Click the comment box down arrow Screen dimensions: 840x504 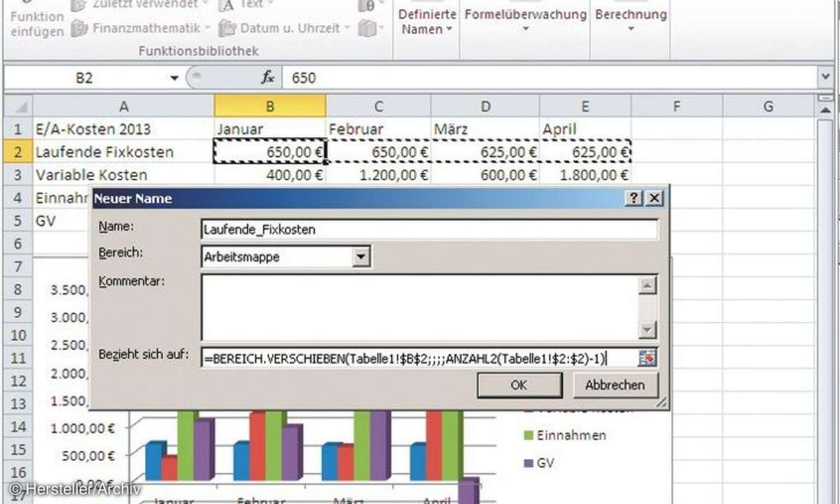[649, 330]
